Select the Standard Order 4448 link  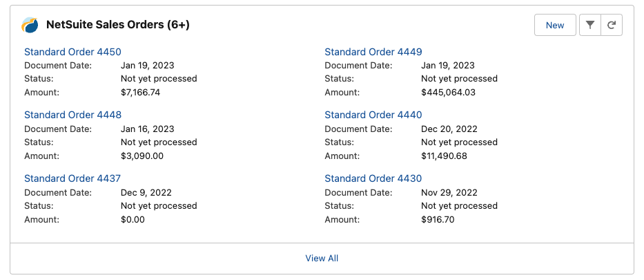(72, 115)
